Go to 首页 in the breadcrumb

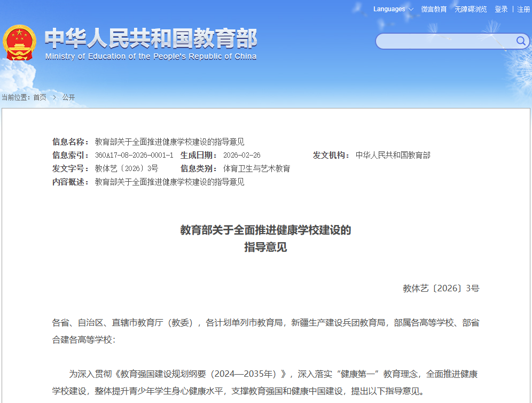40,97
